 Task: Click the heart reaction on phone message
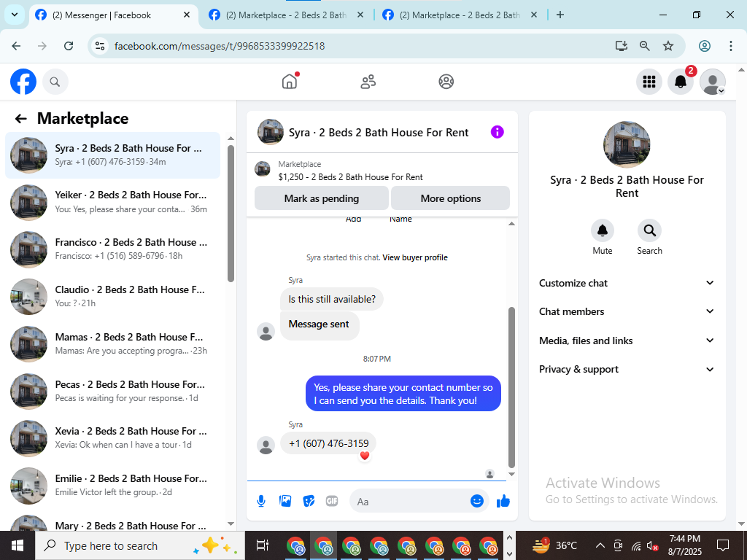pyautogui.click(x=365, y=456)
